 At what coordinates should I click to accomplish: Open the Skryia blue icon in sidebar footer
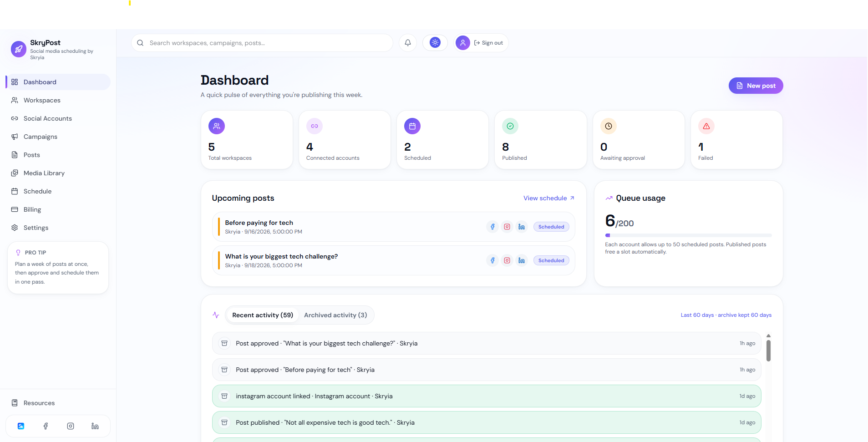(21, 426)
